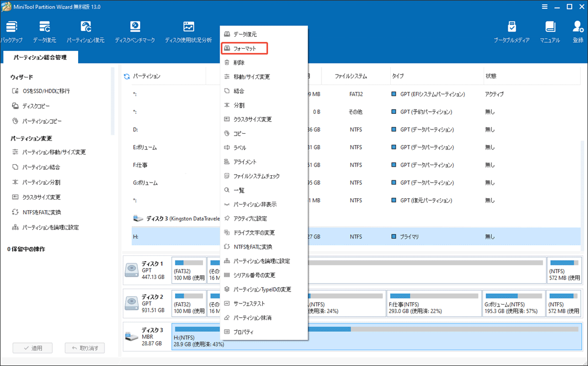Select サーフェステスト from context menu
This screenshot has width=588, height=366.
point(249,304)
